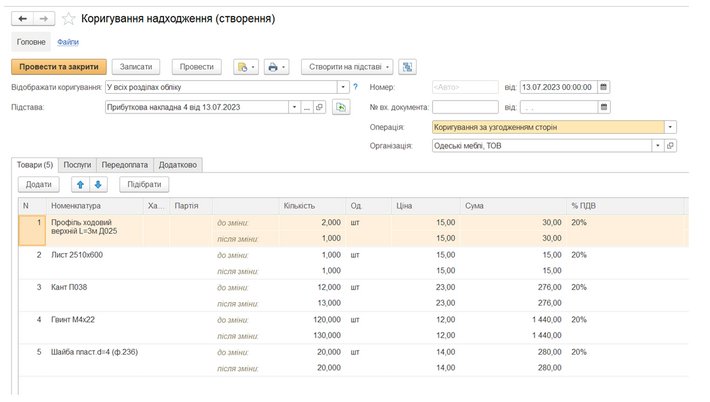Viewport: 710px width, 402px height.
Task: Open calendar picker next to document date
Action: 604,87
